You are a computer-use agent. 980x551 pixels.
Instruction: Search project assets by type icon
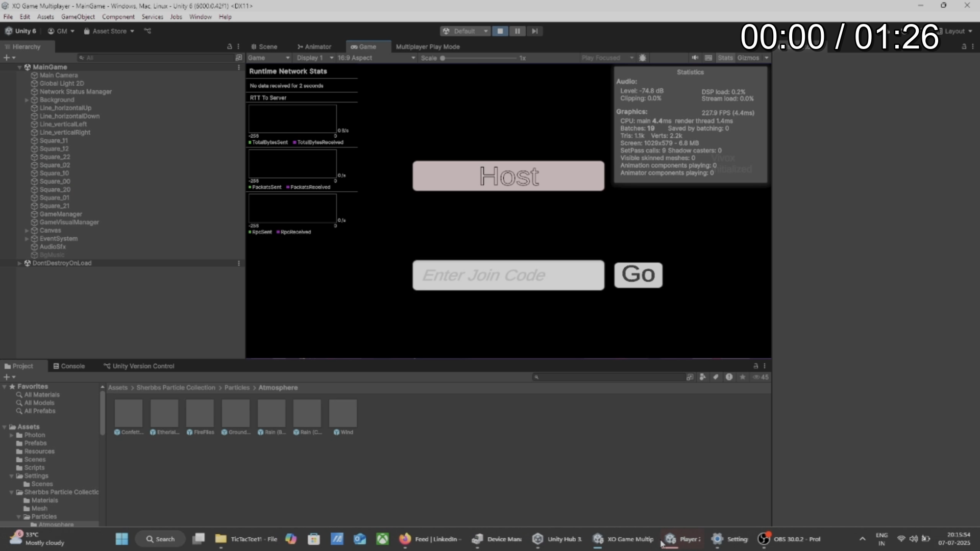click(703, 377)
